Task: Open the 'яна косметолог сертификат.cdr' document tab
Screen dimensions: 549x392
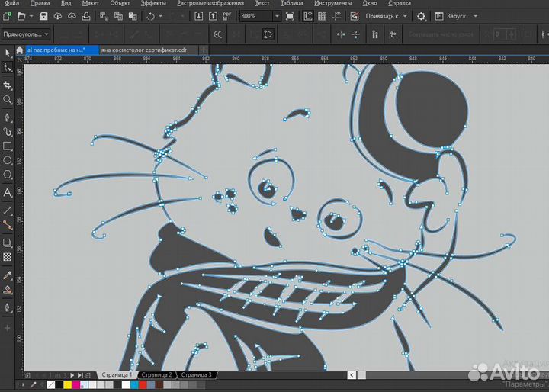Action: pos(143,49)
